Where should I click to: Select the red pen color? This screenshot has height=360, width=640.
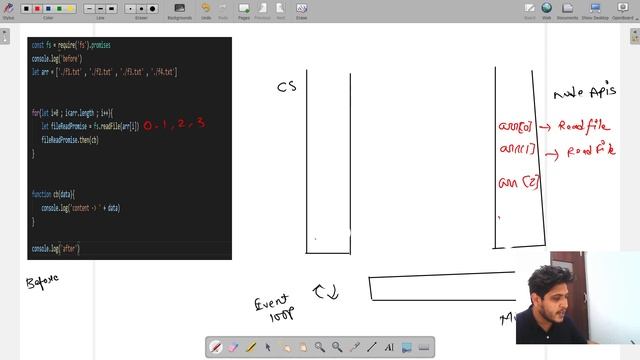click(37, 9)
